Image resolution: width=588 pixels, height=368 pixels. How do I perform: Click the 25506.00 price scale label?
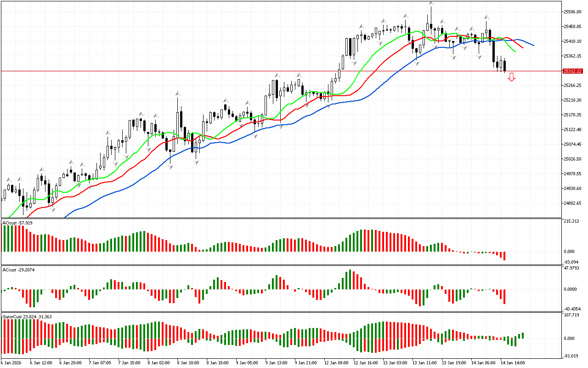coord(572,12)
